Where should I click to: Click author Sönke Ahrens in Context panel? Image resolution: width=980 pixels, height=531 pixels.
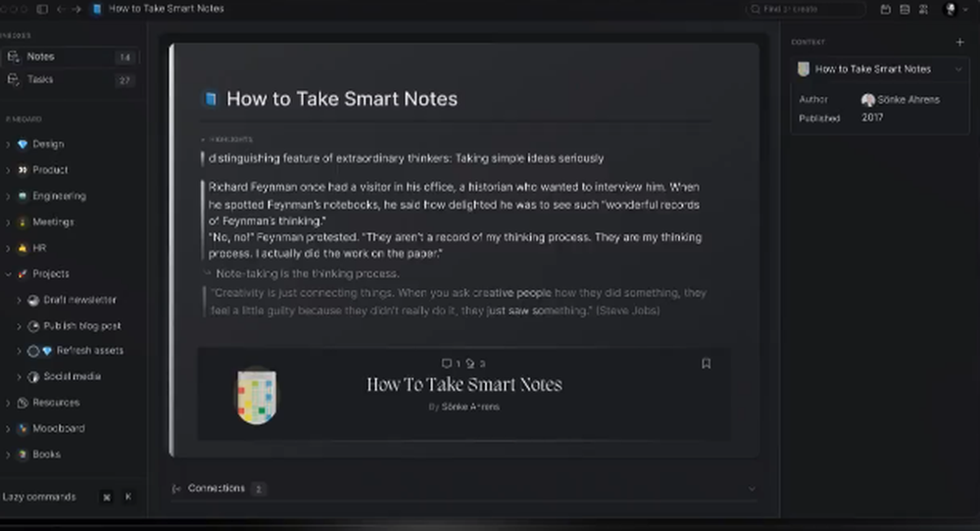click(901, 100)
